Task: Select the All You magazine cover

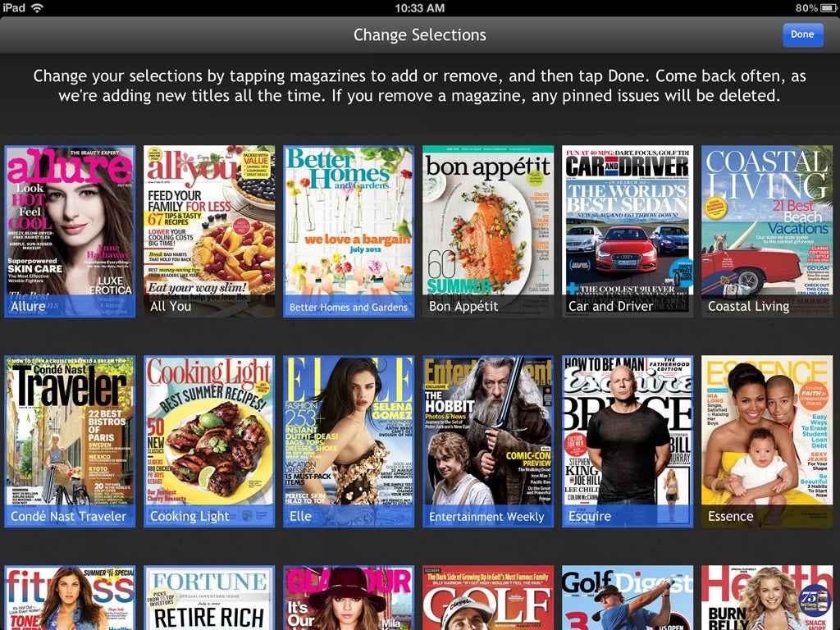Action: [x=209, y=231]
